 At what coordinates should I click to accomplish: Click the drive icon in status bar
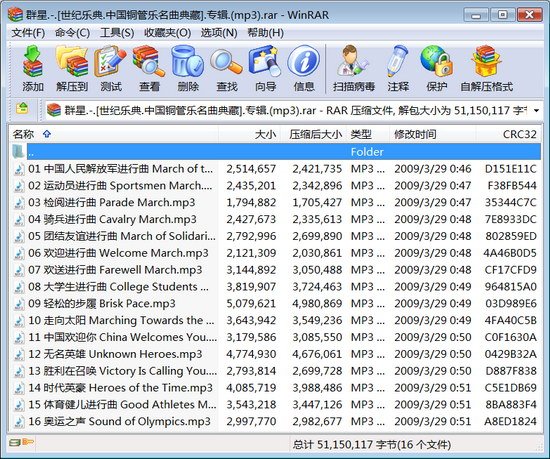[14, 443]
